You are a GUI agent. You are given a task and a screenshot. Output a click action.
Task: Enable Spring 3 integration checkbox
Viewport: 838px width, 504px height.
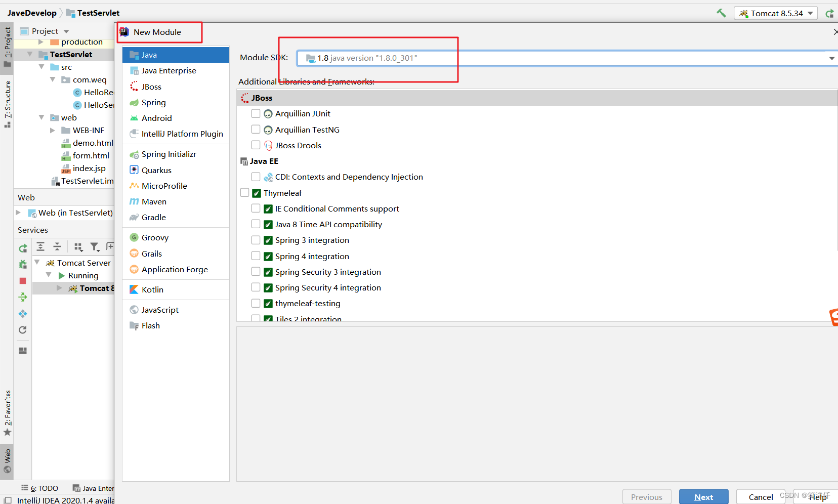tap(256, 240)
